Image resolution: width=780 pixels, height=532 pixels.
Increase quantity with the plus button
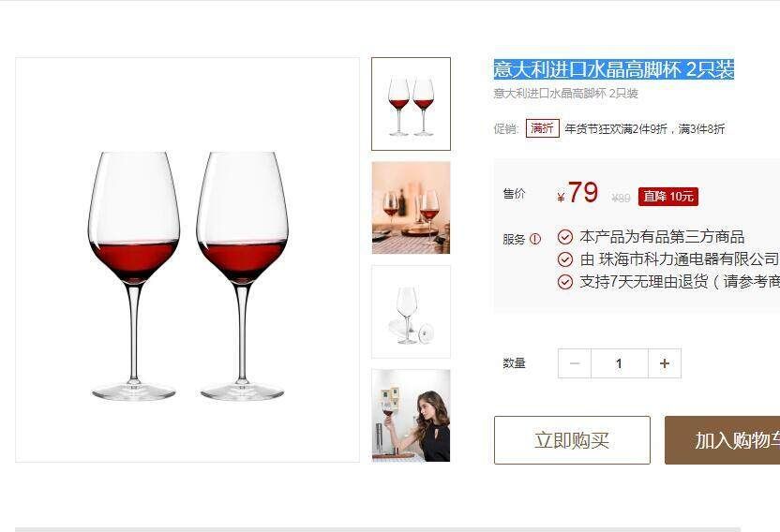click(665, 363)
